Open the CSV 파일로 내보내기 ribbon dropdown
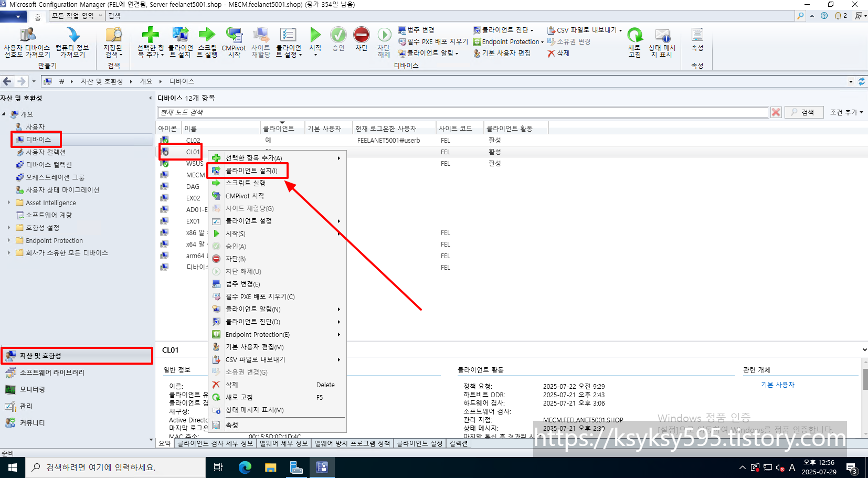Image resolution: width=868 pixels, height=478 pixels. click(585, 30)
